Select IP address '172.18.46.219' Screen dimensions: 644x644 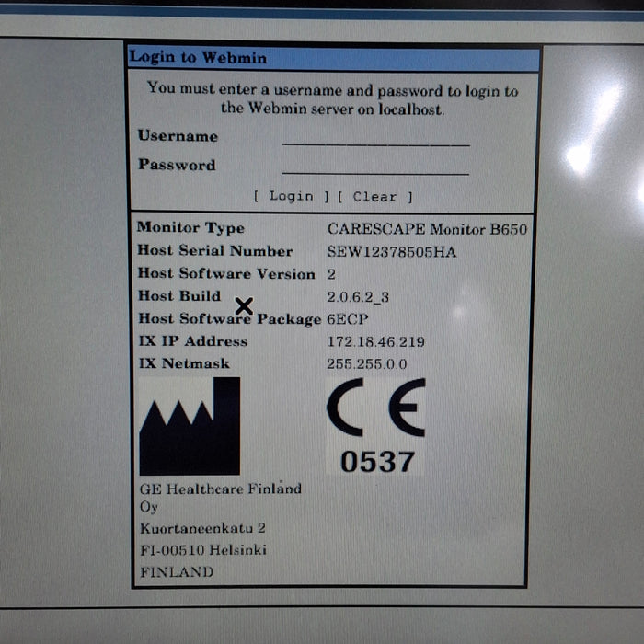pos(375,341)
